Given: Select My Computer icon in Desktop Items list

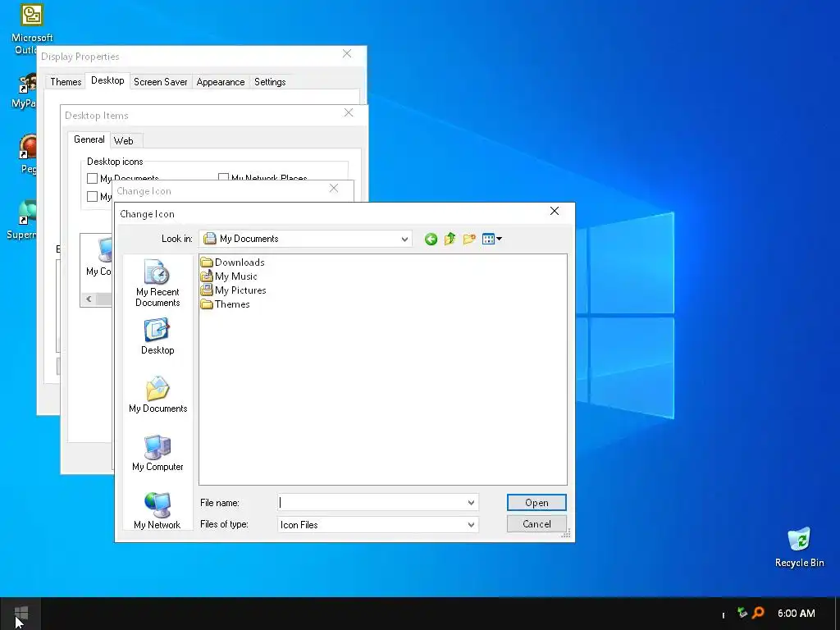Looking at the screenshot, I should (x=101, y=256).
